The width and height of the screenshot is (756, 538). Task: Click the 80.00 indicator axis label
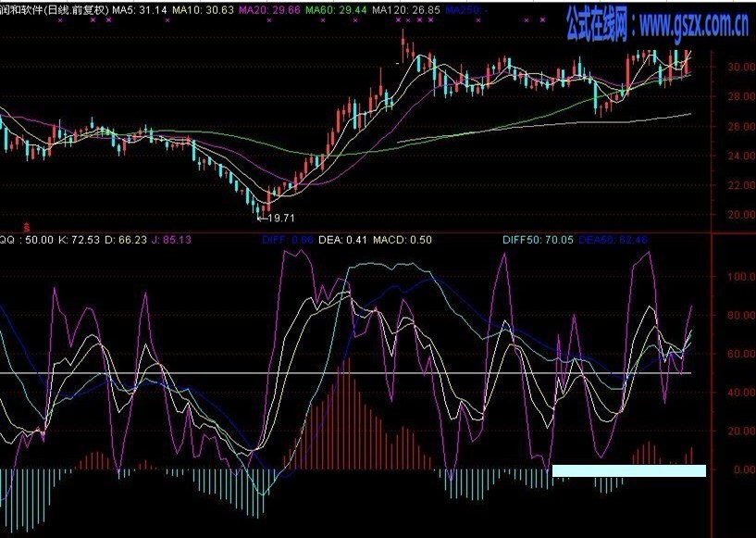pyautogui.click(x=741, y=316)
